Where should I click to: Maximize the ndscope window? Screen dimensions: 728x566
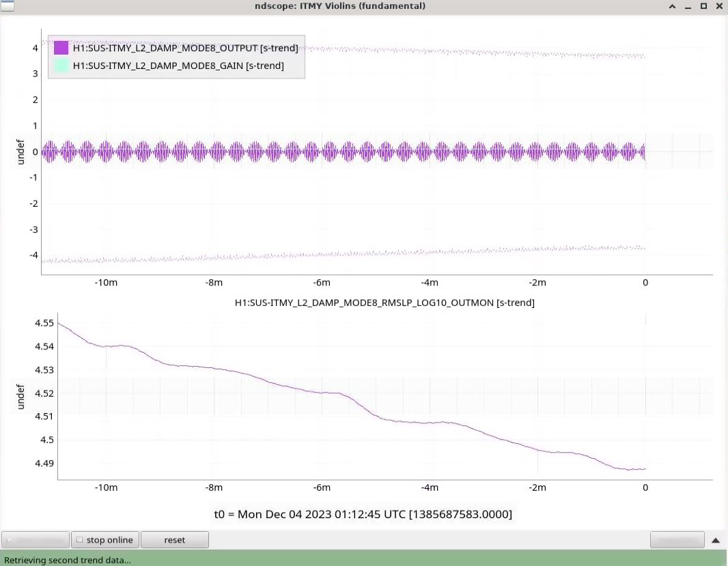click(703, 6)
